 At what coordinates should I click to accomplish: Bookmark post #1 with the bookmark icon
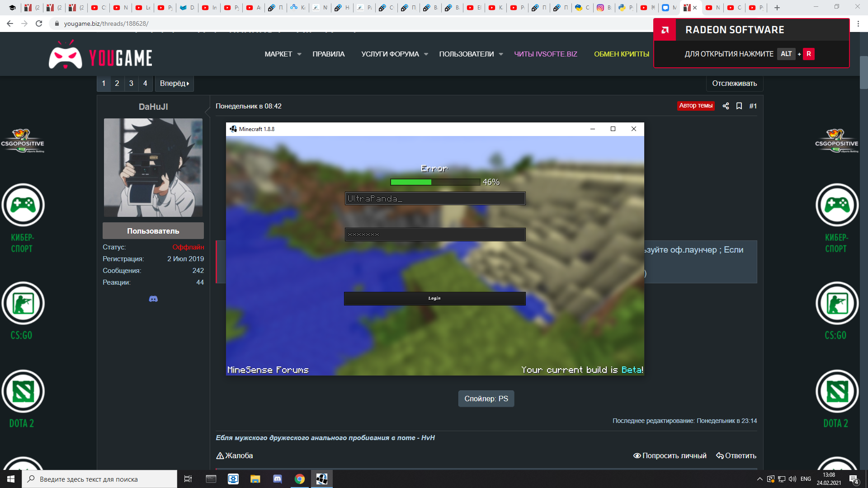(x=739, y=106)
